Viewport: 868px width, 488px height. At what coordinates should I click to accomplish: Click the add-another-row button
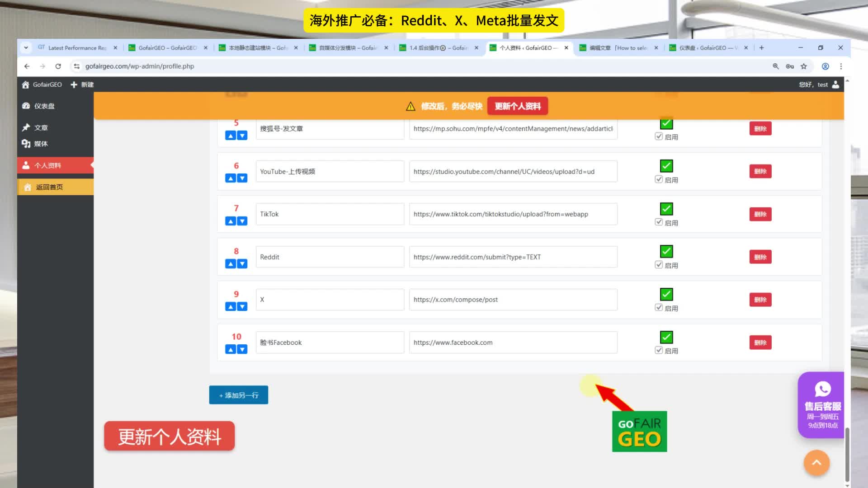(x=238, y=395)
